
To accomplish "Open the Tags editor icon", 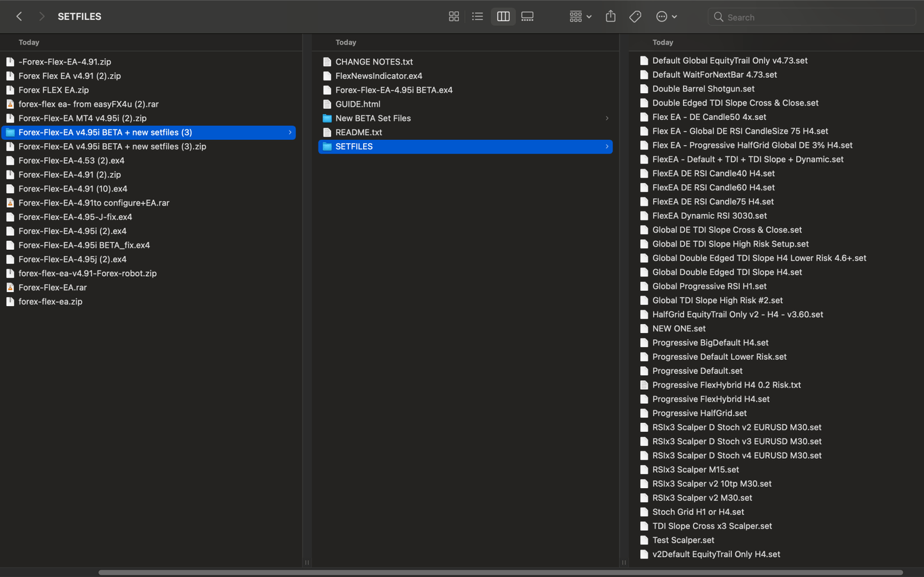I will (635, 17).
